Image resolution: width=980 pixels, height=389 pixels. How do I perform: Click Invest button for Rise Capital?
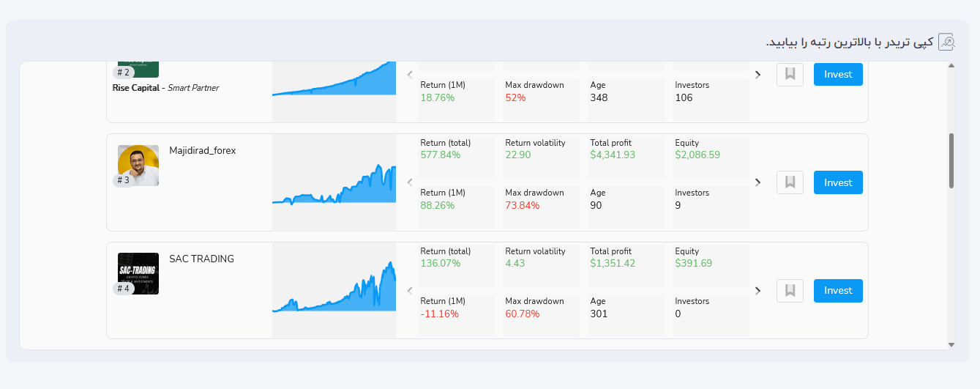coord(838,74)
